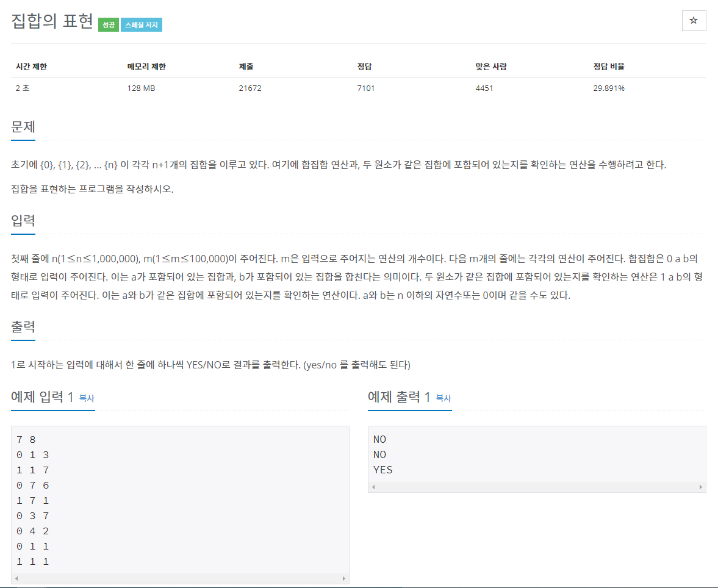This screenshot has width=718, height=588.
Task: Click the 출력 section heading
Action: (23, 327)
